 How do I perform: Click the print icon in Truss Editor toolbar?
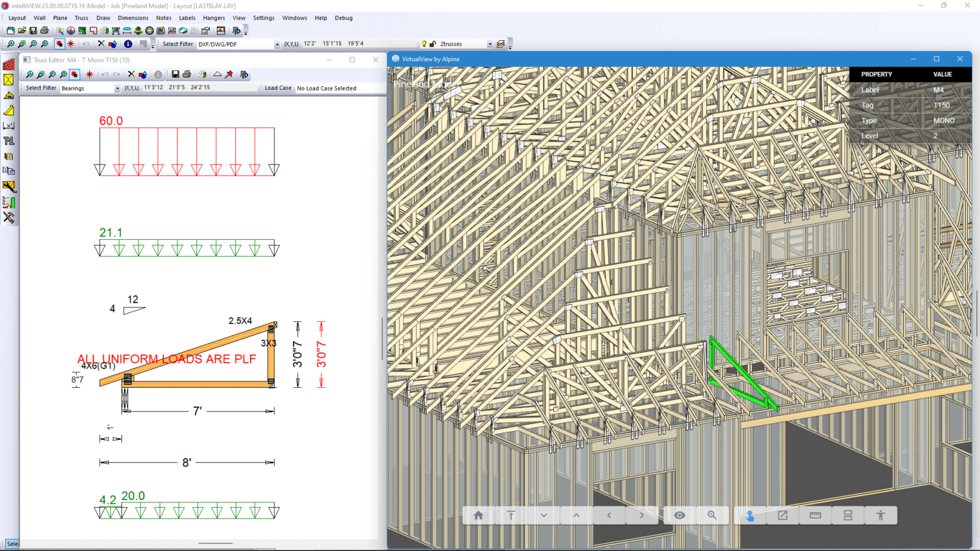click(x=187, y=75)
